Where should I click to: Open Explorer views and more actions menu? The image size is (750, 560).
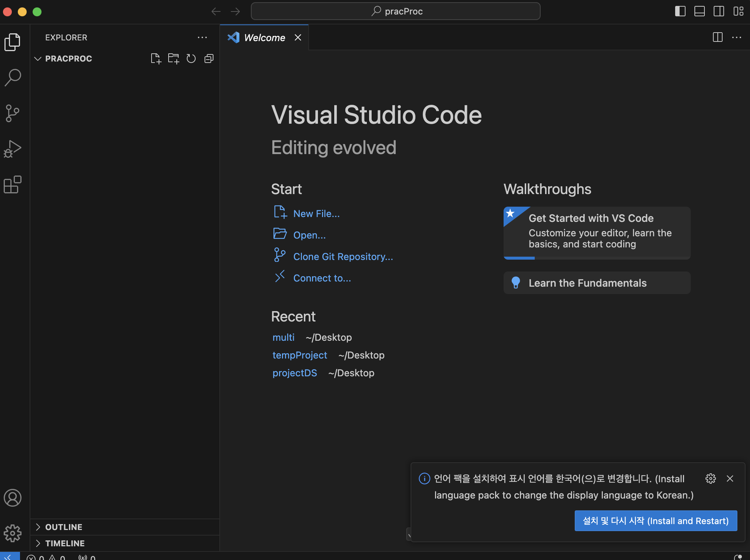(202, 37)
